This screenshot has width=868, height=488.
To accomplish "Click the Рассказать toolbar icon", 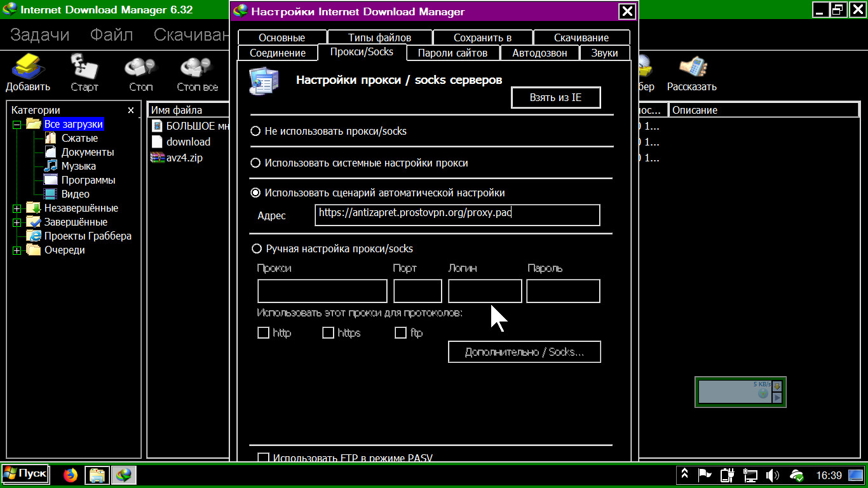I will (x=692, y=73).
